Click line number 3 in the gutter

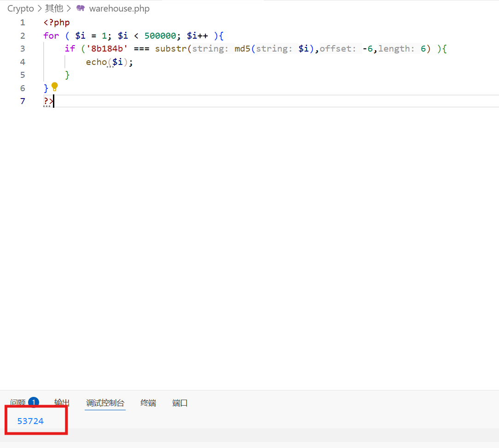coord(23,49)
